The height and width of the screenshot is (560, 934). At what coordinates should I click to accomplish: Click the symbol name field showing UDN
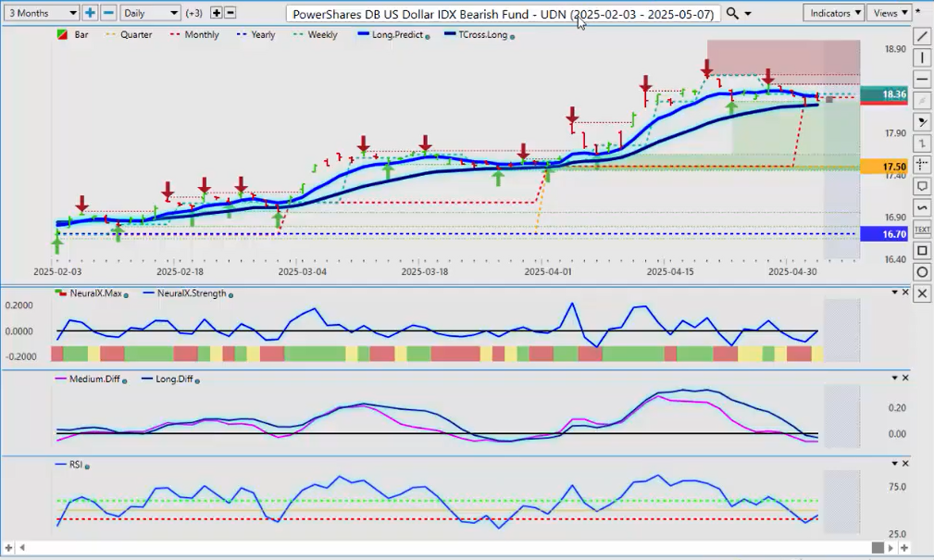(x=504, y=14)
